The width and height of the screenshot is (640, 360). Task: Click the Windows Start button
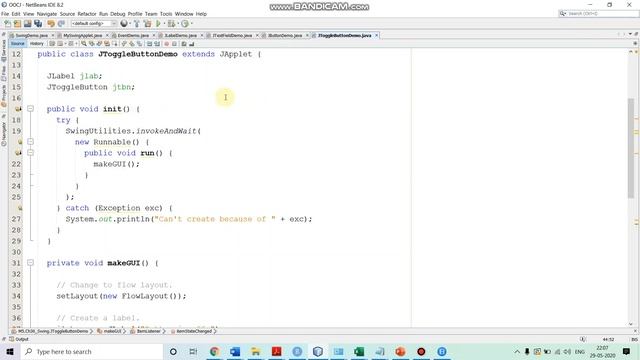click(10, 351)
